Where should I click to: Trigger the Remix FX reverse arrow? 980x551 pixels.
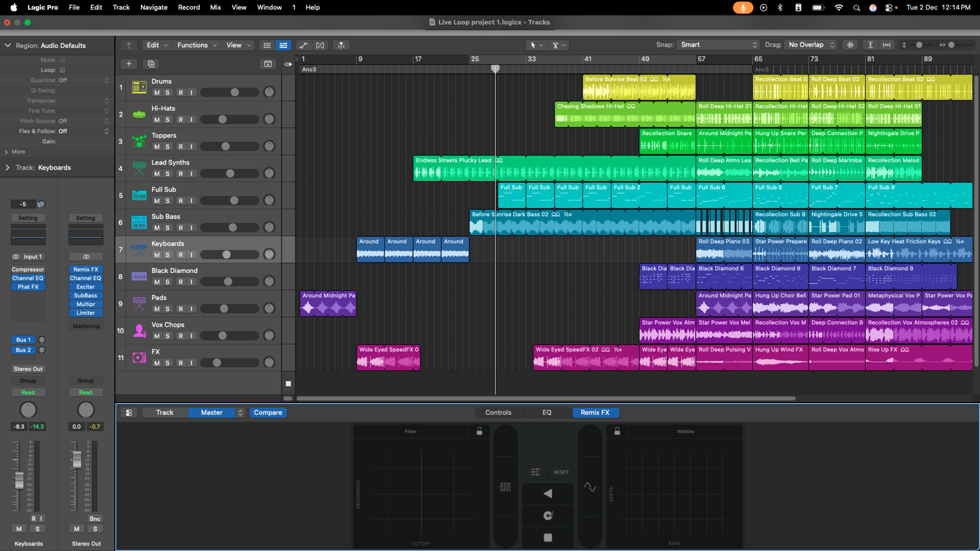(x=548, y=494)
